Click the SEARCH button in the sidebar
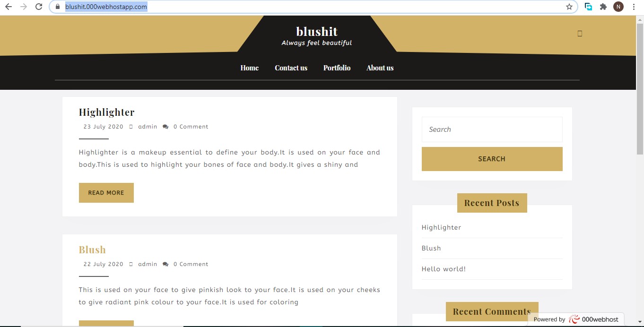The width and height of the screenshot is (644, 327). pos(492,159)
